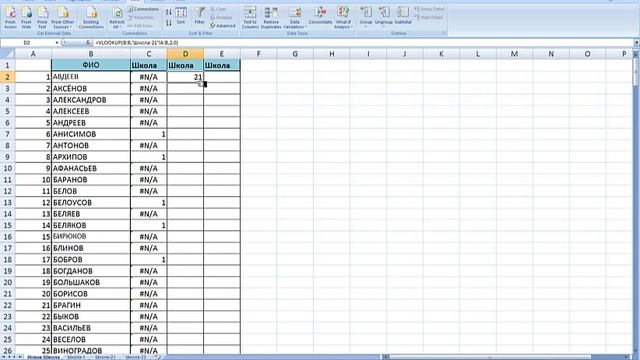Viewport: 640px width, 360px height.
Task: Click the #N/A cell beside АКСЁНОВ
Action: coord(149,88)
